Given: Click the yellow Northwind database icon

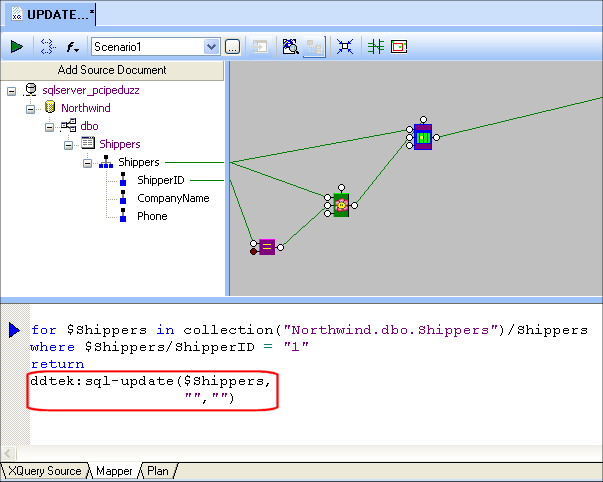Looking at the screenshot, I should (50, 107).
